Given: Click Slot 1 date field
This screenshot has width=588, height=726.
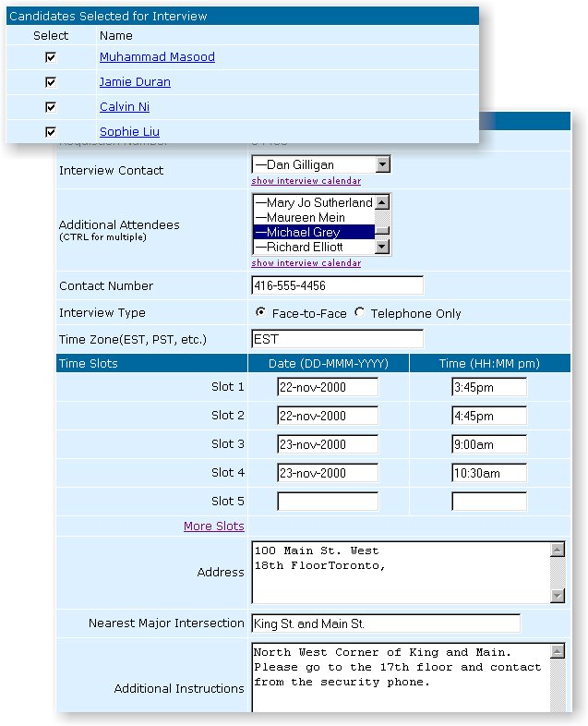Looking at the screenshot, I should tap(328, 387).
